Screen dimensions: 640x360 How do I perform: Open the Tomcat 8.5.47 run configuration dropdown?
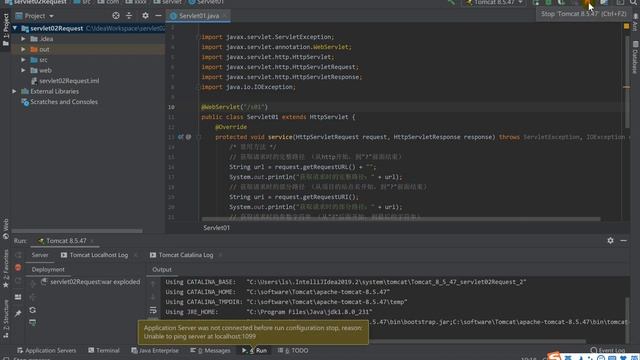pyautogui.click(x=494, y=2)
